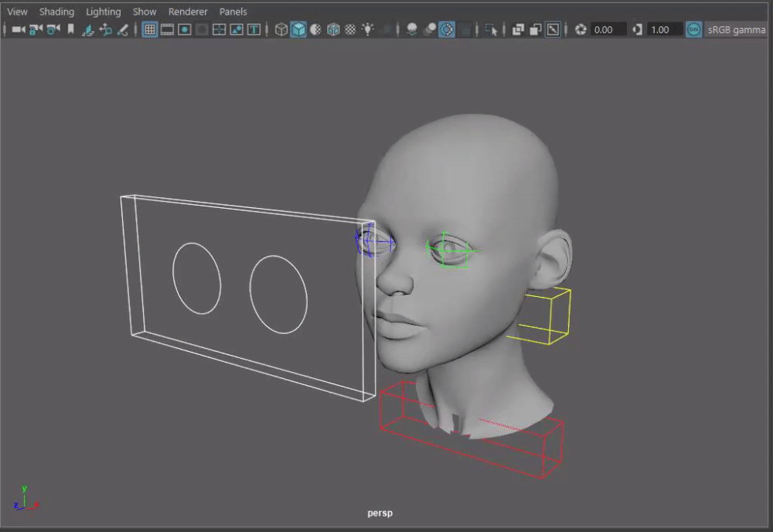Click the 2D Pan/Zoom icon
This screenshot has width=773, height=532.
pos(105,29)
